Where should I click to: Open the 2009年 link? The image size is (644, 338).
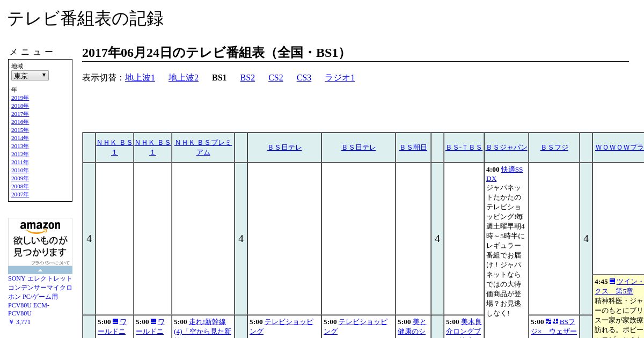pos(20,179)
